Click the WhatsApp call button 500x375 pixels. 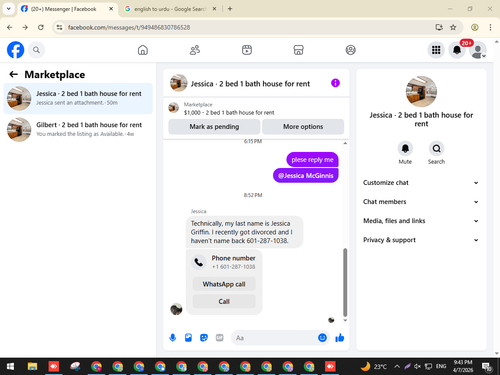point(224,284)
